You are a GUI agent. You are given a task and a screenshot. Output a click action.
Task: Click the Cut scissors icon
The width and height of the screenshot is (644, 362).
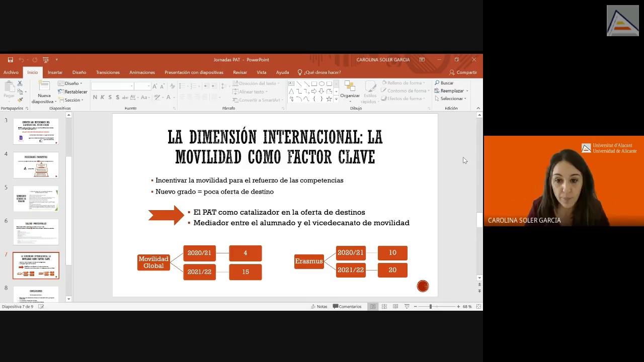[20, 83]
